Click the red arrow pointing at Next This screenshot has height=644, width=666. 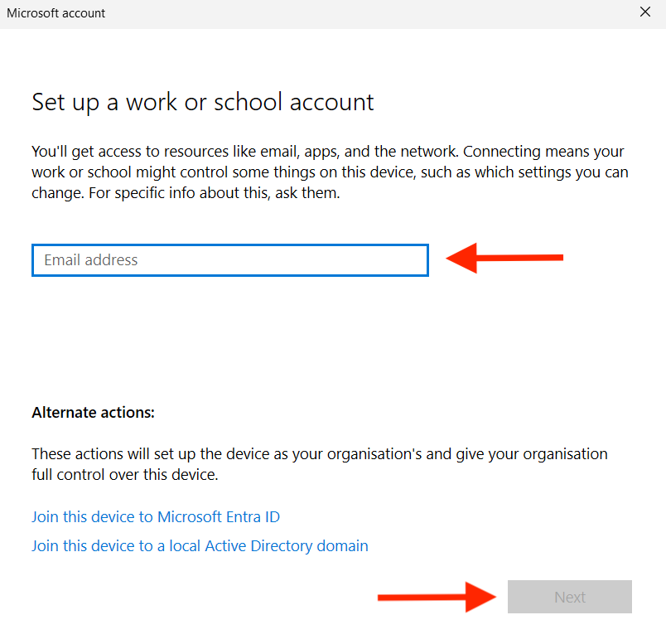pyautogui.click(x=437, y=597)
